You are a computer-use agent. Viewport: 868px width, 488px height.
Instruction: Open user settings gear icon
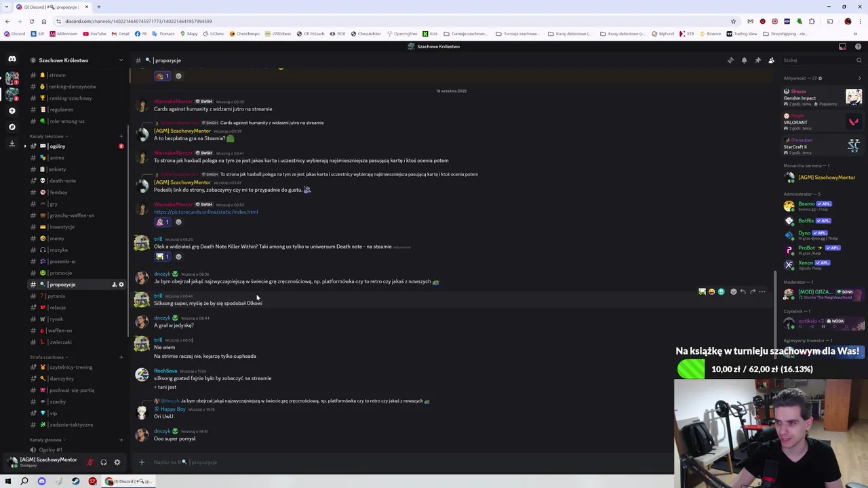tap(117, 462)
